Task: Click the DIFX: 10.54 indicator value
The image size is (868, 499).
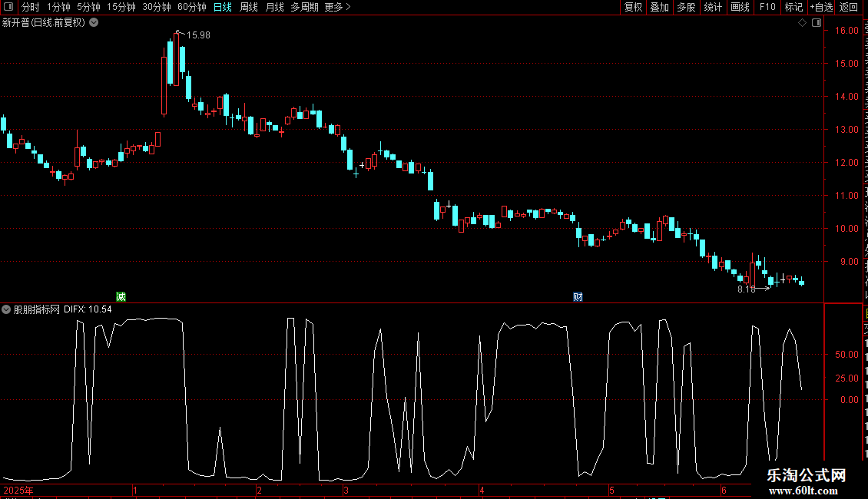Action: (x=88, y=309)
